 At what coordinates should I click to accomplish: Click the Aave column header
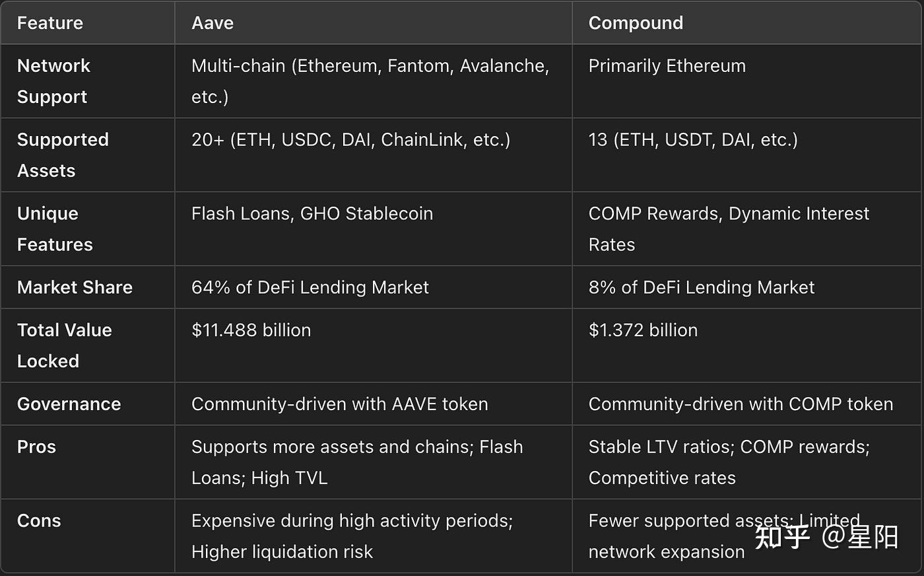213,23
